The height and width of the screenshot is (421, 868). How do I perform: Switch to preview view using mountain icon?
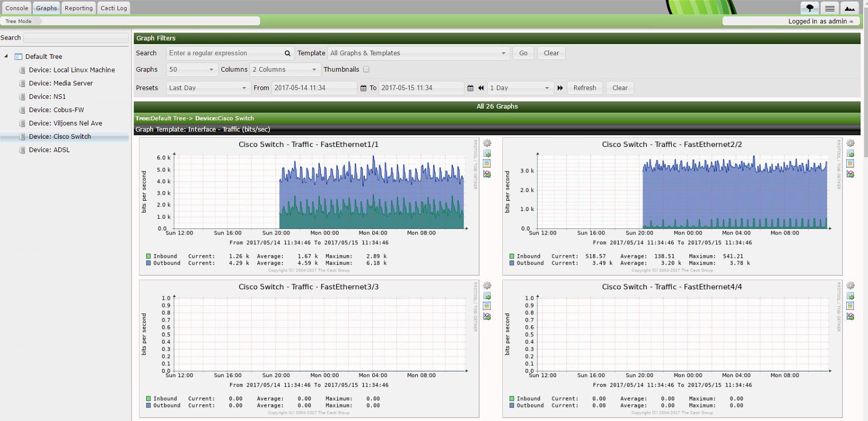[849, 8]
